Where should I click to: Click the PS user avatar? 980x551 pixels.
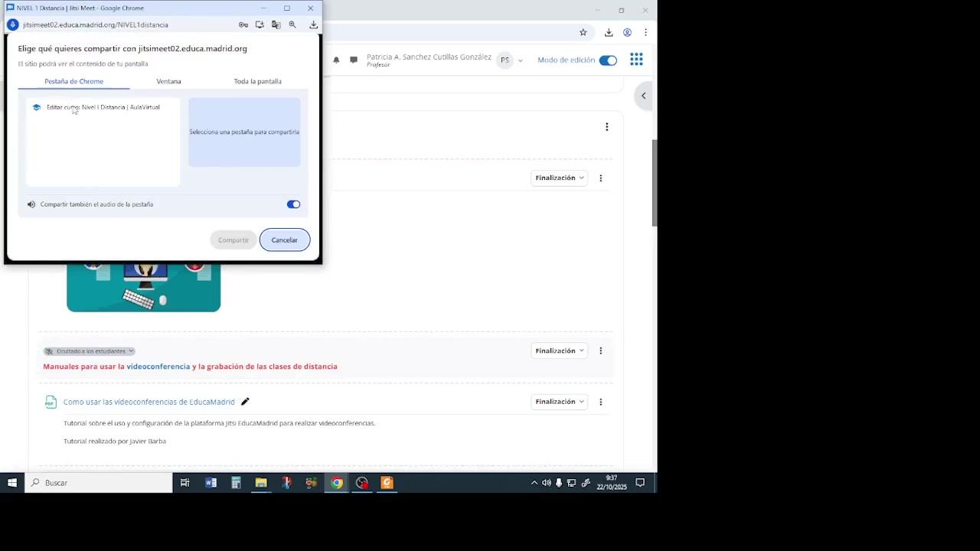[x=505, y=60]
